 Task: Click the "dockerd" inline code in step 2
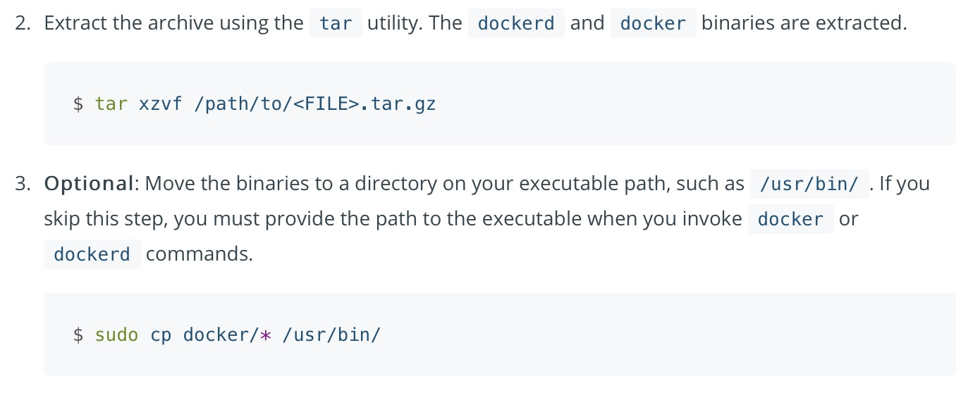(x=516, y=24)
